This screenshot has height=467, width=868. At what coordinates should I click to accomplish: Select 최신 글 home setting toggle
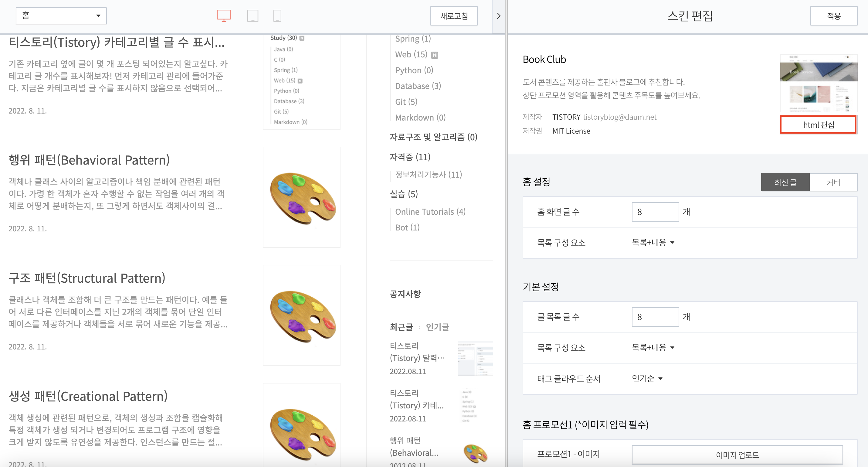785,182
